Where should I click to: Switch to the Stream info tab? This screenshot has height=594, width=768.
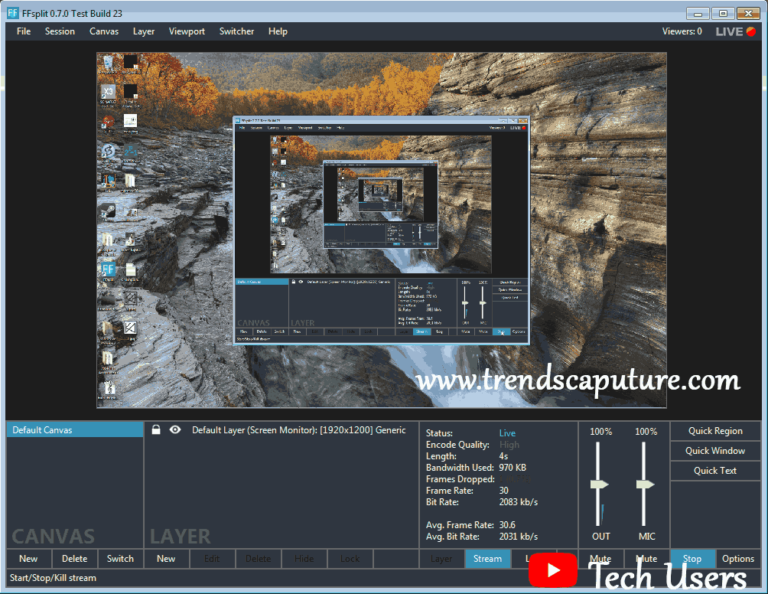pyautogui.click(x=487, y=559)
